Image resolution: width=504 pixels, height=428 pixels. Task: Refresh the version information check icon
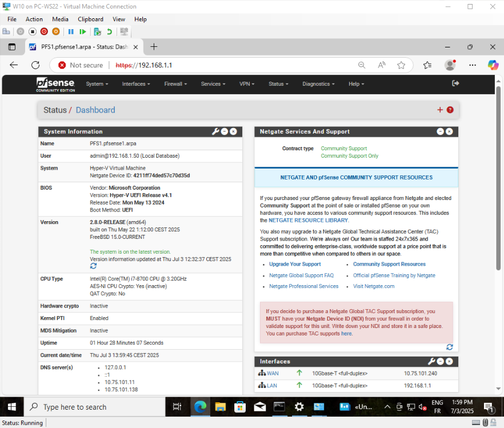click(x=93, y=266)
